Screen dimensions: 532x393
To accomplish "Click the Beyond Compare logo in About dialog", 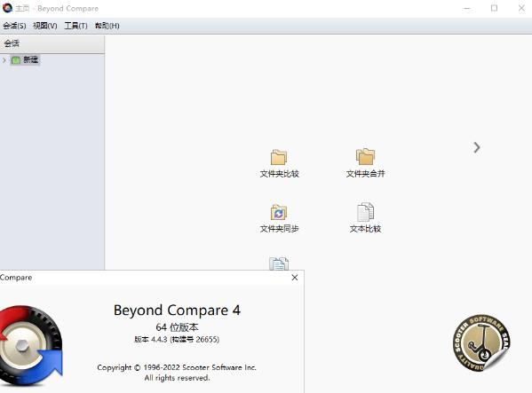I will (31, 346).
